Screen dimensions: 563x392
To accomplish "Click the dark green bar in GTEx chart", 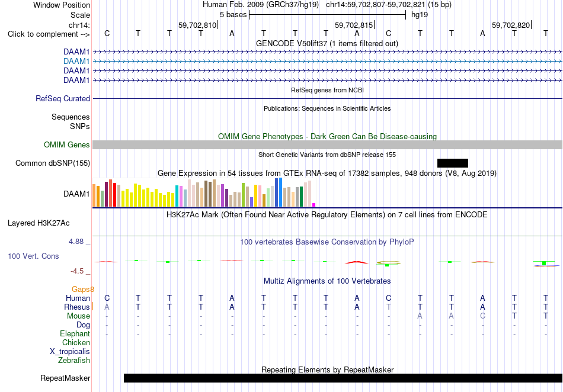I will click(301, 197).
